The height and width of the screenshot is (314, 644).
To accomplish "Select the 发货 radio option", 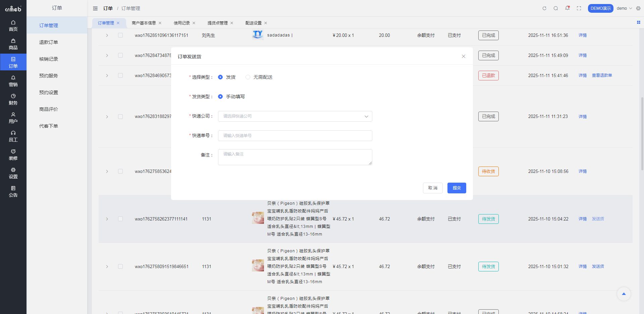I will (220, 77).
